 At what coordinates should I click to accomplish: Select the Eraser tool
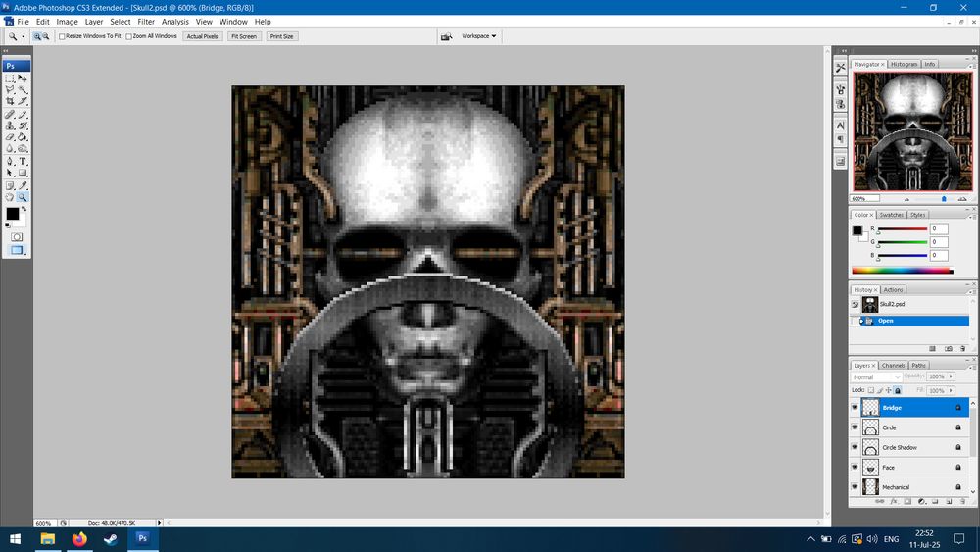pyautogui.click(x=10, y=137)
